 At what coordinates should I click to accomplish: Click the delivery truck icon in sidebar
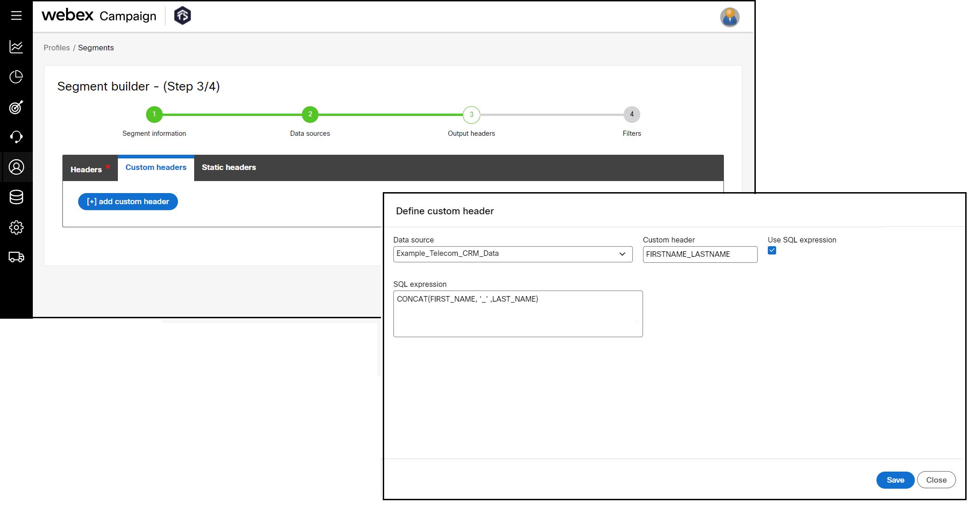tap(16, 257)
